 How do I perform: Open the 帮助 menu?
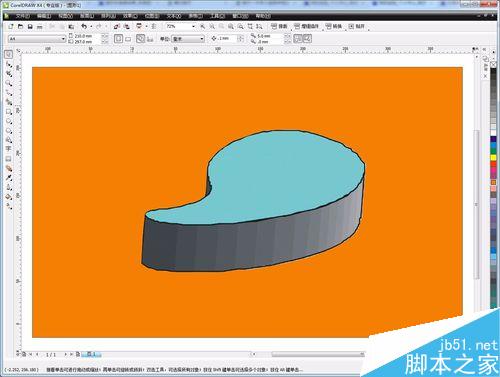point(263,16)
